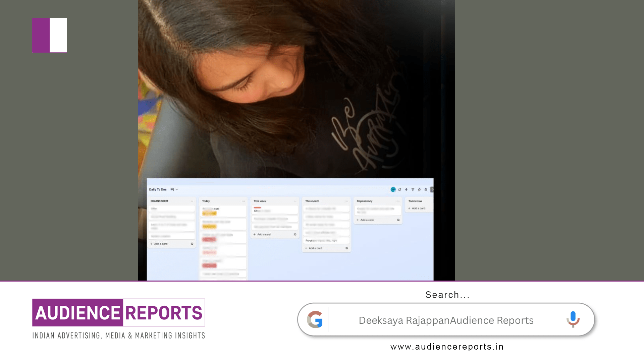Open the Today list actions ellipsis menu
This screenshot has height=362, width=644.
coord(244,201)
